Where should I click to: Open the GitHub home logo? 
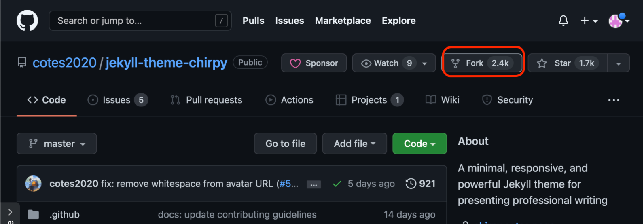pyautogui.click(x=27, y=21)
